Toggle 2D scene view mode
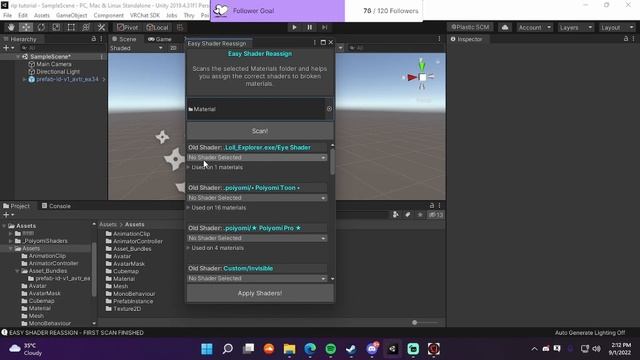Image resolution: width=640 pixels, height=360 pixels. pyautogui.click(x=173, y=48)
